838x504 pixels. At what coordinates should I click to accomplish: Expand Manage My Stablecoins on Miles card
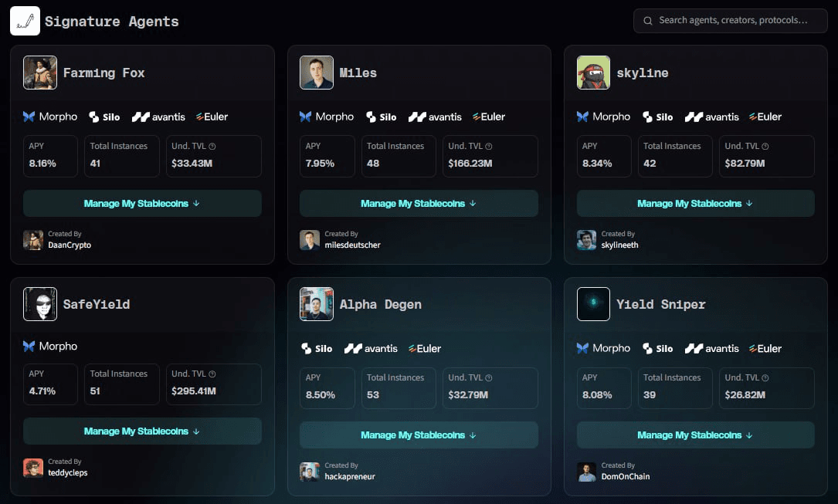click(x=419, y=204)
